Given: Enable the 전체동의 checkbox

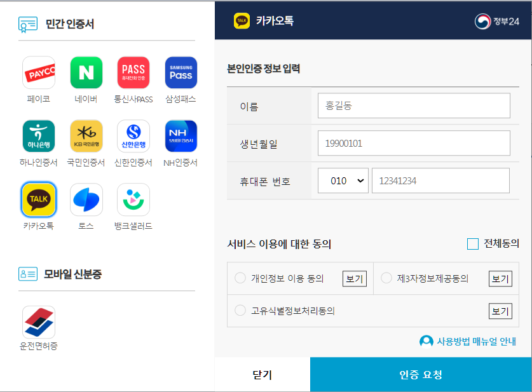Looking at the screenshot, I should 473,244.
